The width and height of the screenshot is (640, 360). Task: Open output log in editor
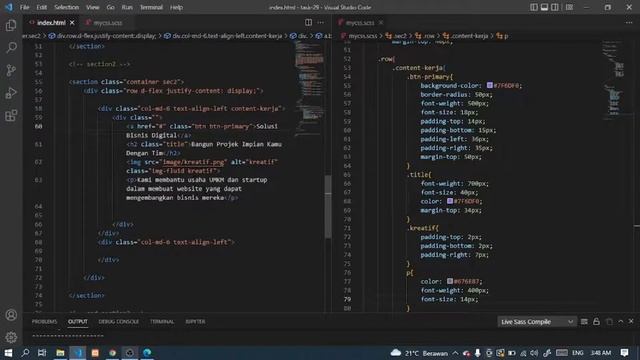tap(609, 322)
